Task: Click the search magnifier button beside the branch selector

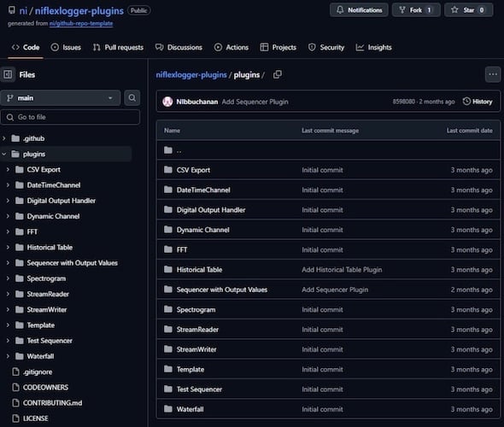Action: coord(132,97)
